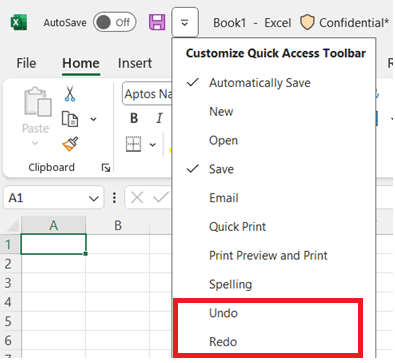Image resolution: width=395 pixels, height=363 pixels.
Task: Click the purple Save floppy disk icon
Action: tap(157, 22)
